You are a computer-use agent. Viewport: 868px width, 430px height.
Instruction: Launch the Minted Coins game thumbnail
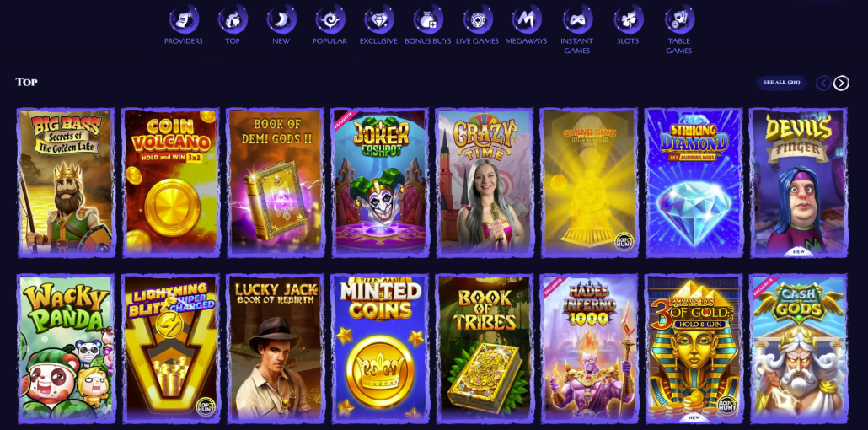coord(380,348)
